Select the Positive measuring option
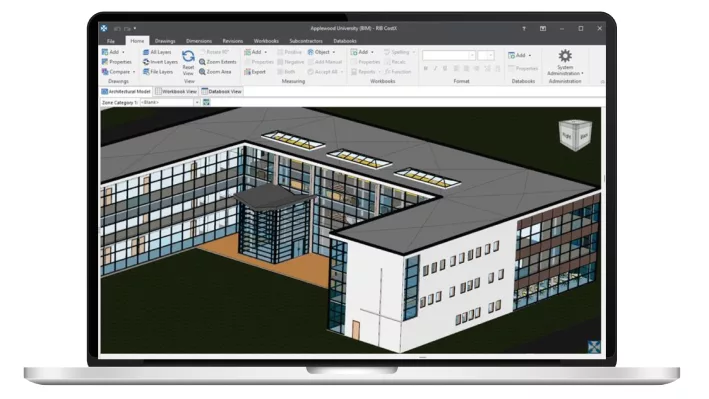 pyautogui.click(x=289, y=52)
